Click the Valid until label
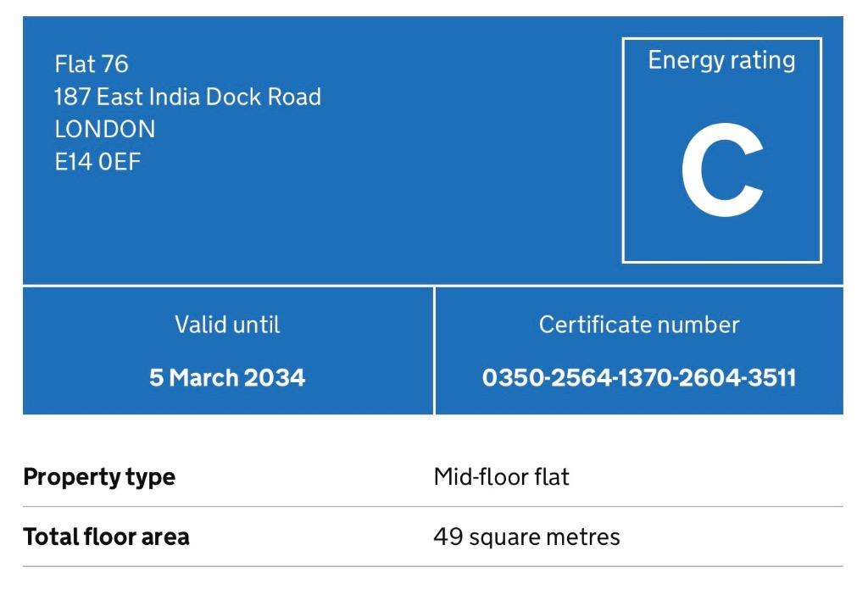Image resolution: width=868 pixels, height=595 pixels. click(x=227, y=325)
